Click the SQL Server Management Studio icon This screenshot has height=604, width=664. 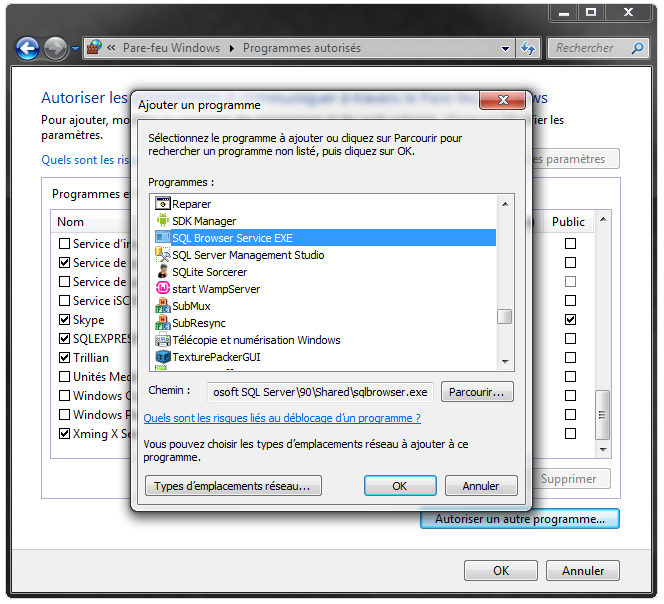tap(163, 255)
